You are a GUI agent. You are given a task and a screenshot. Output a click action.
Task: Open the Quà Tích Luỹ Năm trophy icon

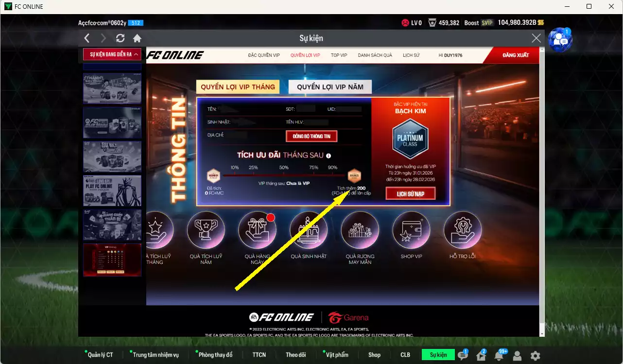[x=206, y=230]
